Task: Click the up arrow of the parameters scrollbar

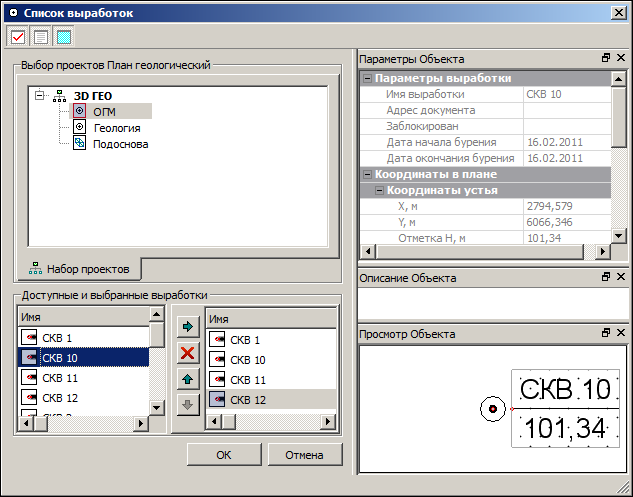Action: pyautogui.click(x=618, y=79)
